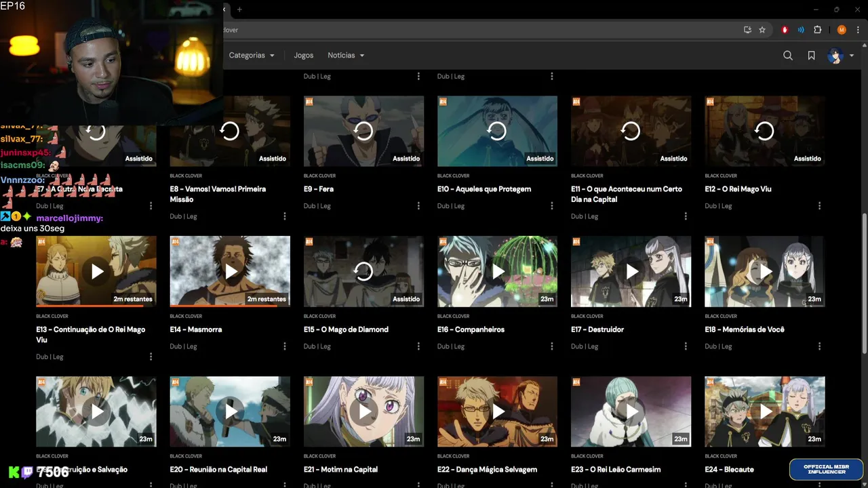
Task: Play episode E14 Masmorra
Action: coord(230,271)
